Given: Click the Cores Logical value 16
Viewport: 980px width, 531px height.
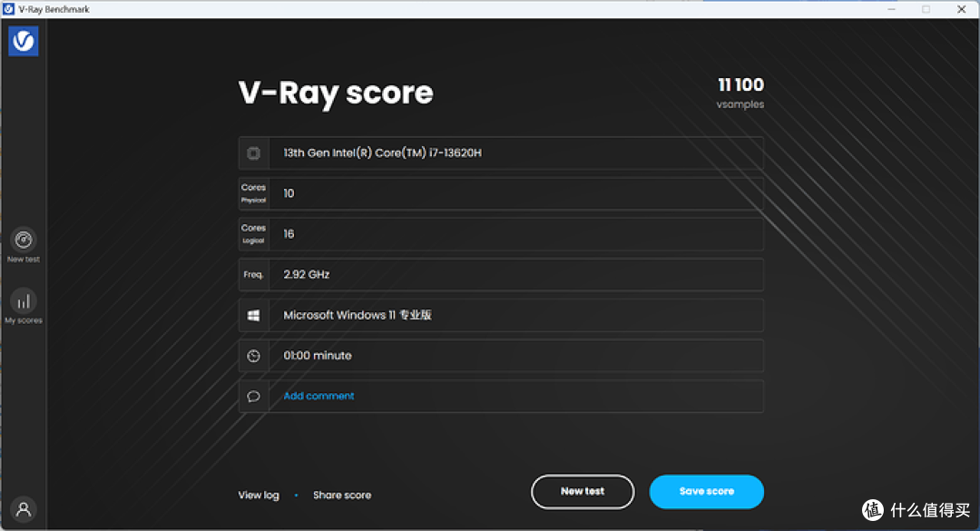Looking at the screenshot, I should 289,234.
